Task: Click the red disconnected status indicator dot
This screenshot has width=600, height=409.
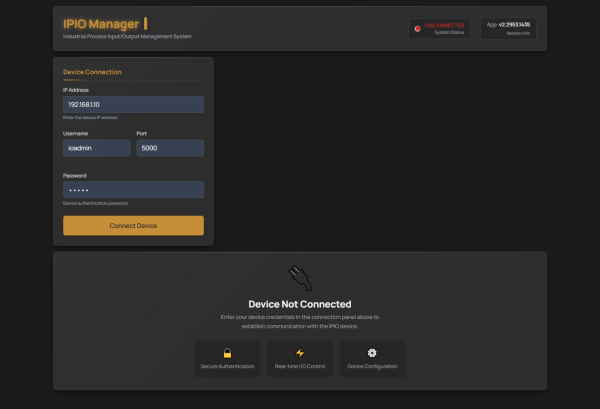Action: tap(417, 28)
